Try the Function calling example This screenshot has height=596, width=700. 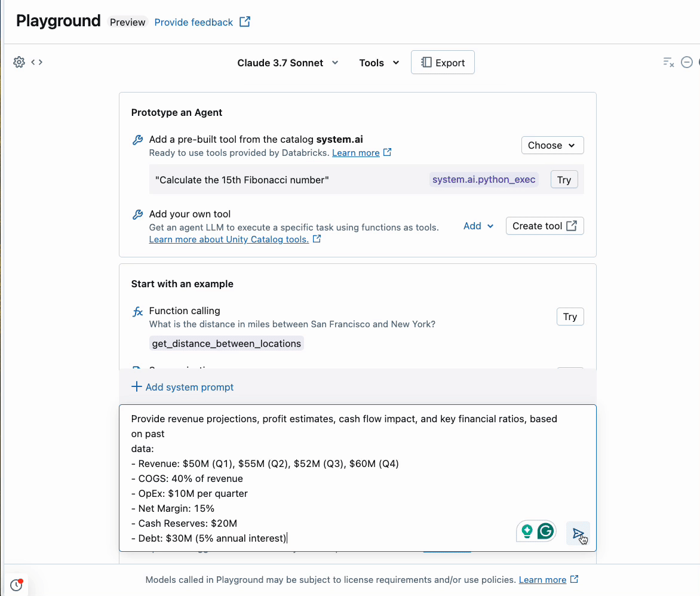[570, 317]
